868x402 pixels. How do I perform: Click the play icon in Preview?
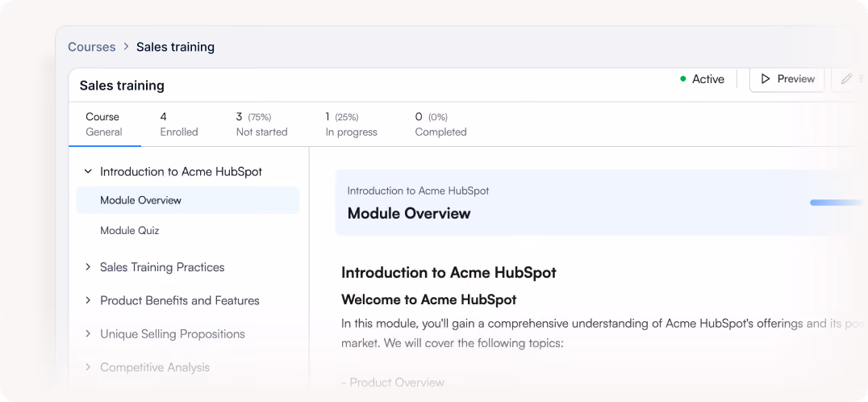(766, 79)
